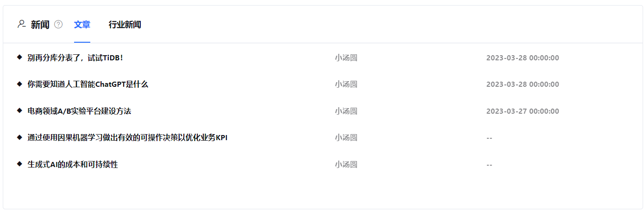
Task: Open article 你需要知道人工智能ChatGPT是什么
Action: (x=88, y=84)
